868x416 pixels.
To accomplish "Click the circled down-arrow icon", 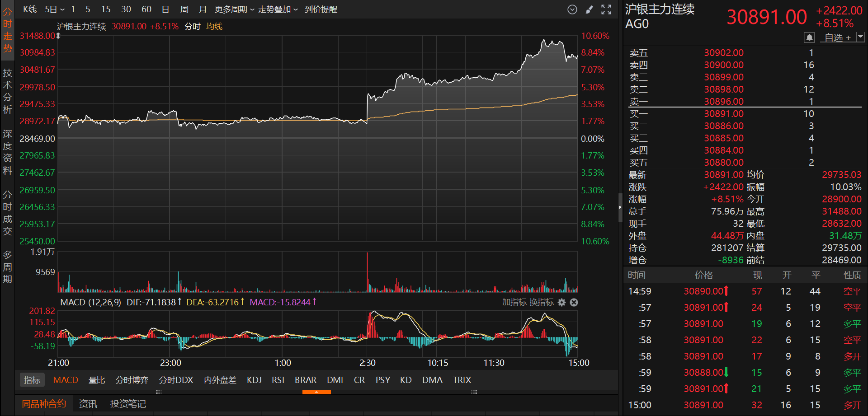I will [x=572, y=9].
